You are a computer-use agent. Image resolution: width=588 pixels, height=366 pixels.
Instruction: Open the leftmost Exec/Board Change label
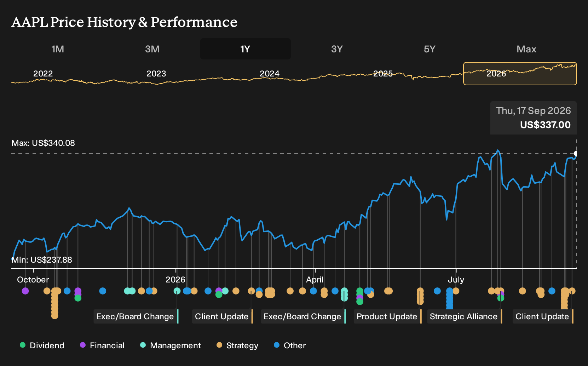click(136, 316)
